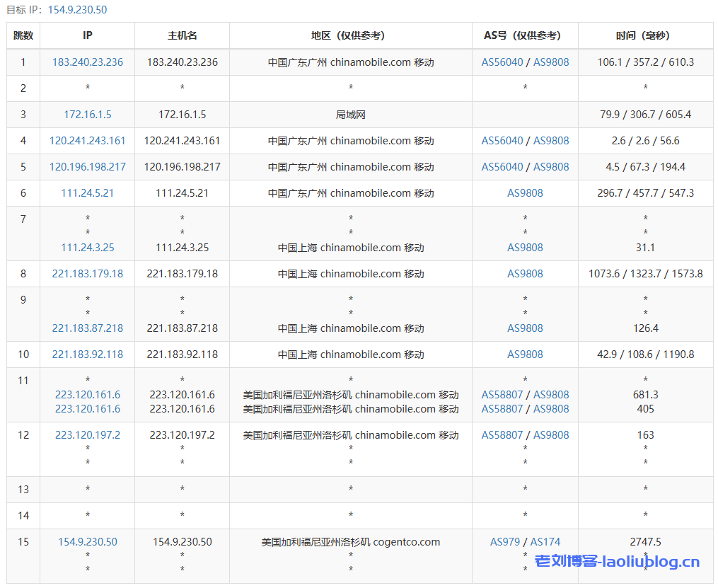
Task: Click the AS58807 link on hop 11
Action: point(501,394)
